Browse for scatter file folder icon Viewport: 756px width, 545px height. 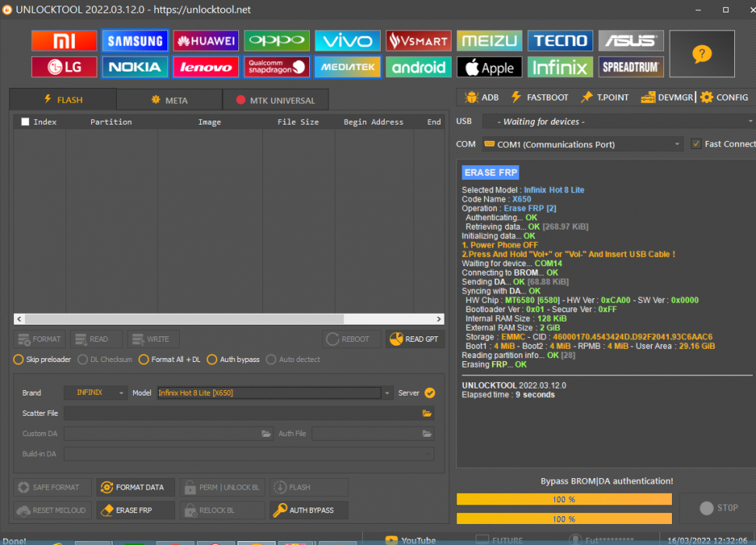pyautogui.click(x=427, y=413)
